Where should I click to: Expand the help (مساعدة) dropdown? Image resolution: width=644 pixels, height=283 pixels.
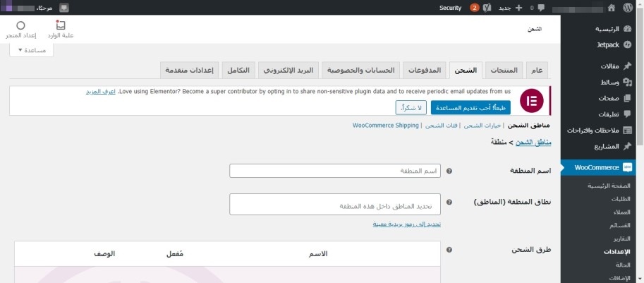[x=30, y=50]
